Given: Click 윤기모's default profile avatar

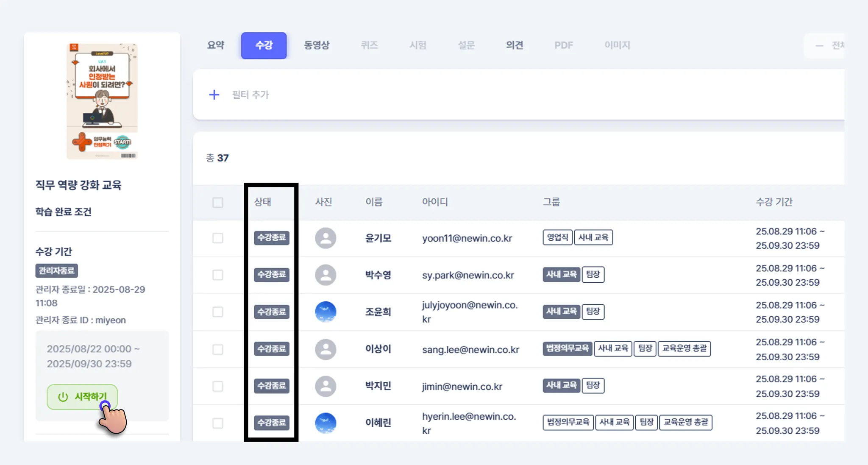Looking at the screenshot, I should [325, 238].
